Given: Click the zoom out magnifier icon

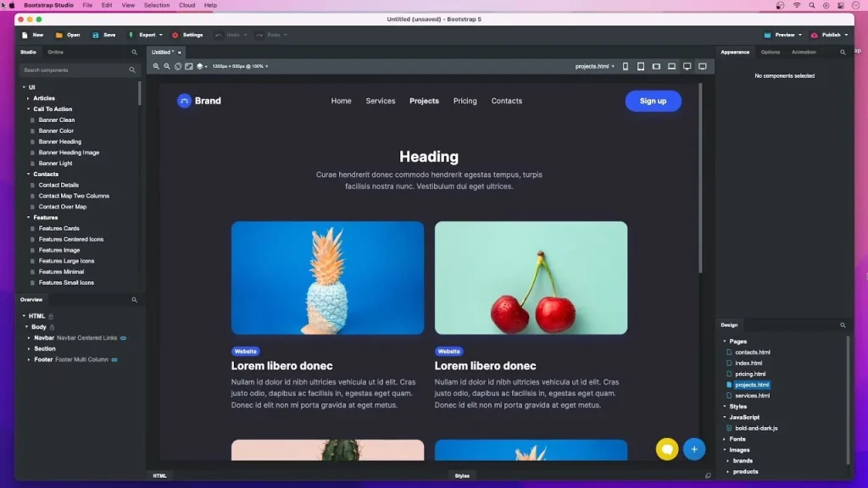Looking at the screenshot, I should coord(167,66).
